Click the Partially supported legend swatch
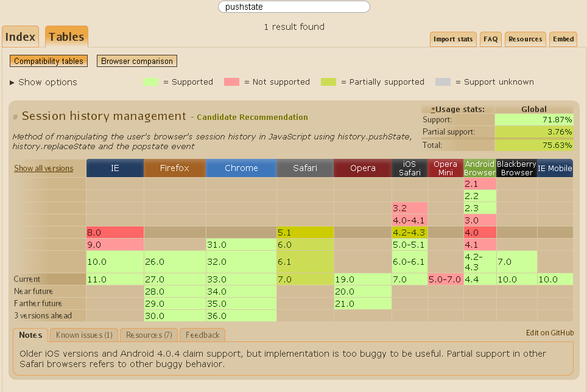The image size is (587, 392). pos(329,82)
